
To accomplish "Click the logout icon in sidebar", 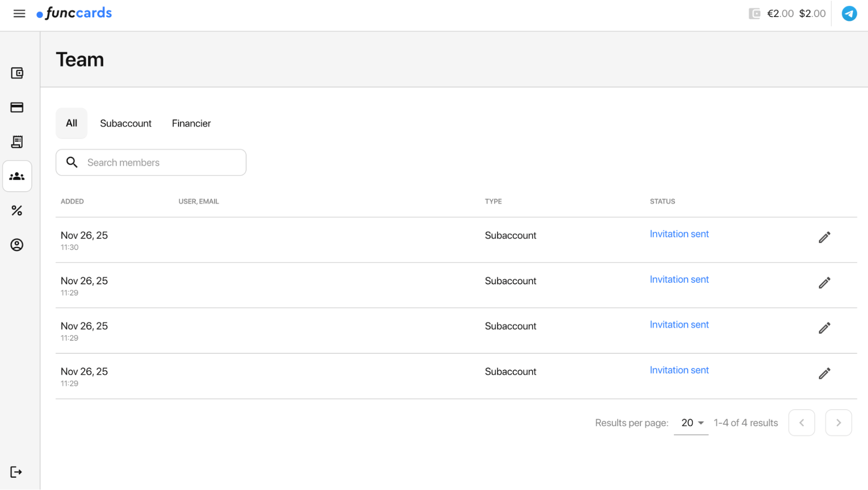I will pyautogui.click(x=16, y=472).
